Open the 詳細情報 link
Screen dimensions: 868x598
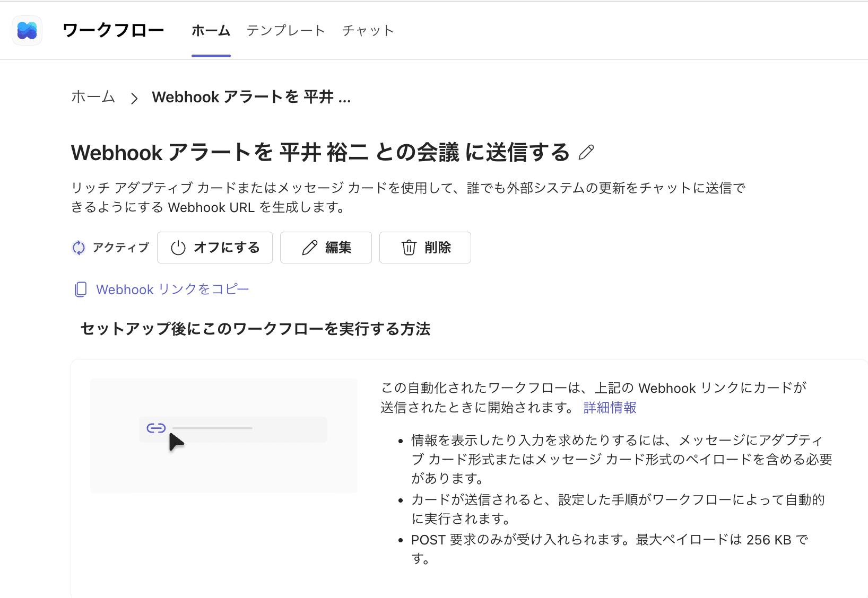(610, 407)
